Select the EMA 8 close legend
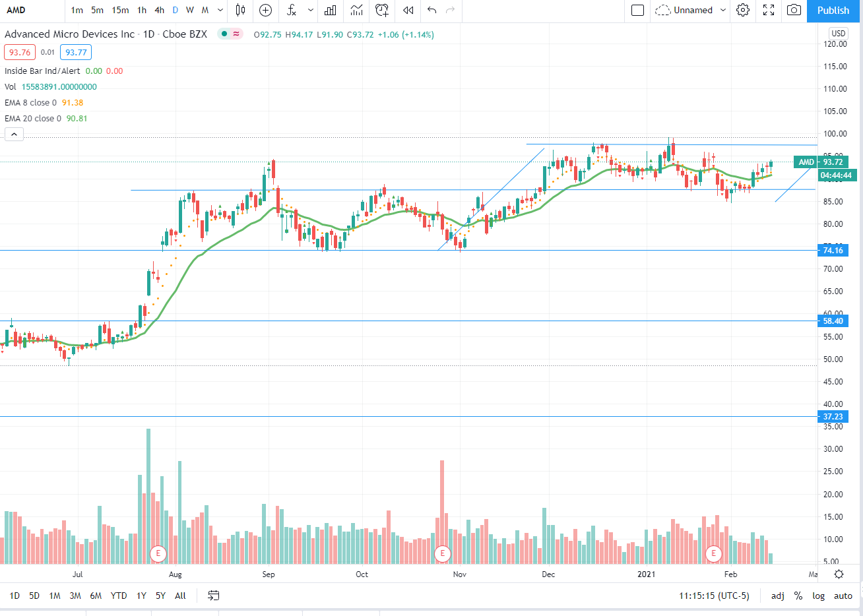 30,102
